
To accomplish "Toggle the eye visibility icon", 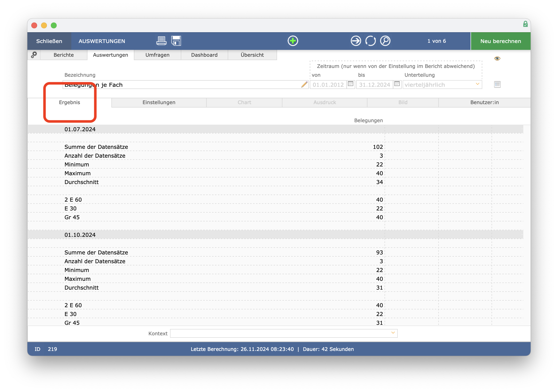I will [x=497, y=58].
